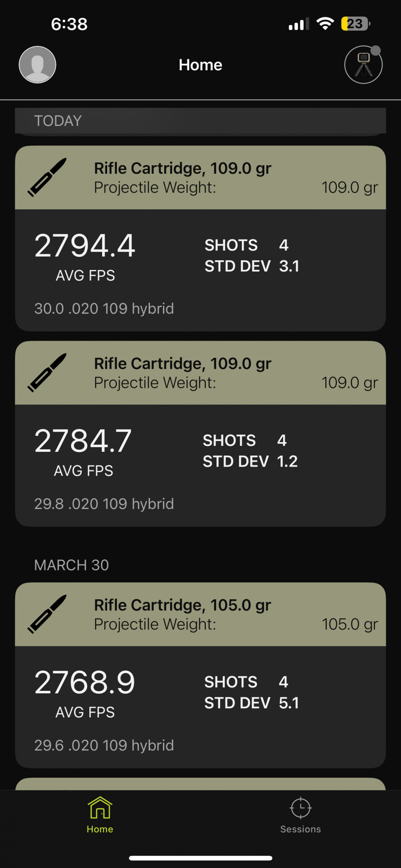The image size is (401, 868).
Task: Tap the cartridge icon on the 2784.7 session
Action: [47, 373]
